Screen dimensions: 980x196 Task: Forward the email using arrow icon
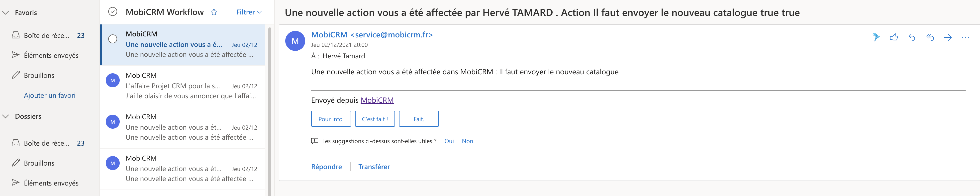click(x=948, y=37)
